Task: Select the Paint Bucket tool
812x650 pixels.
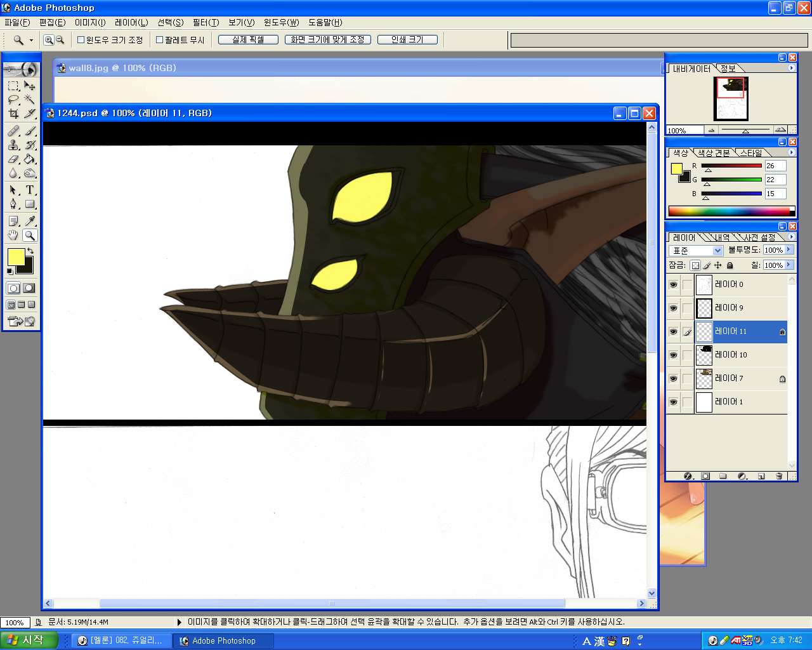Action: coord(30,159)
